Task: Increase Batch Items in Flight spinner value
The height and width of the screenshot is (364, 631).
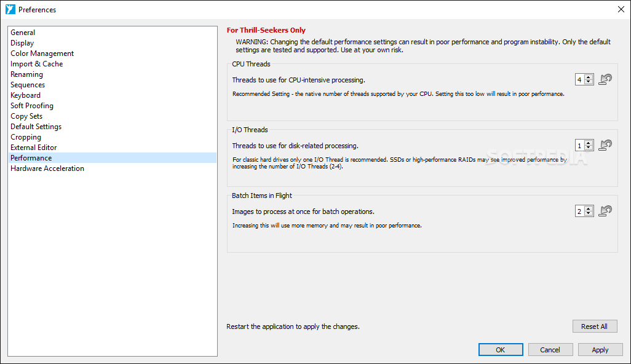Action: [x=589, y=209]
